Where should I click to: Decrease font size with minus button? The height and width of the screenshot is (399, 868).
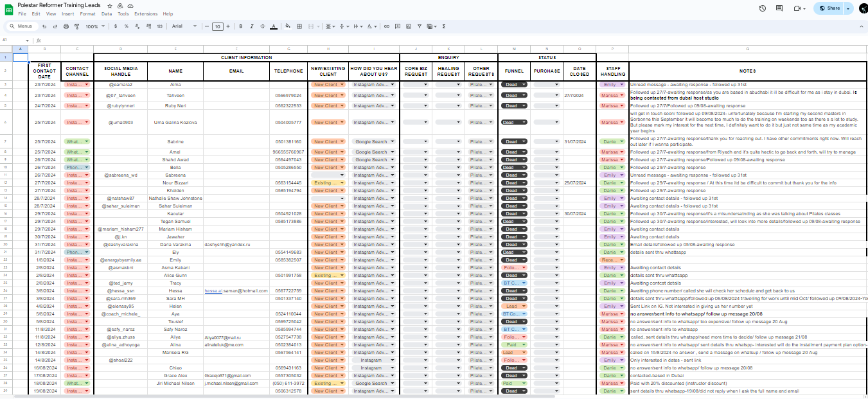(207, 26)
